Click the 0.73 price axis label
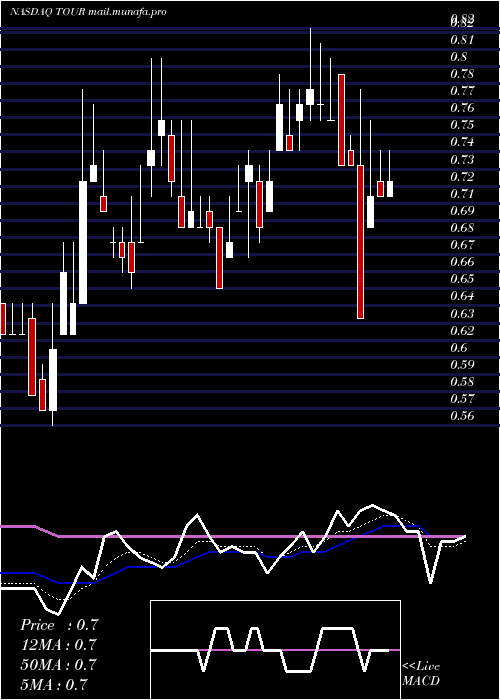 click(x=461, y=159)
